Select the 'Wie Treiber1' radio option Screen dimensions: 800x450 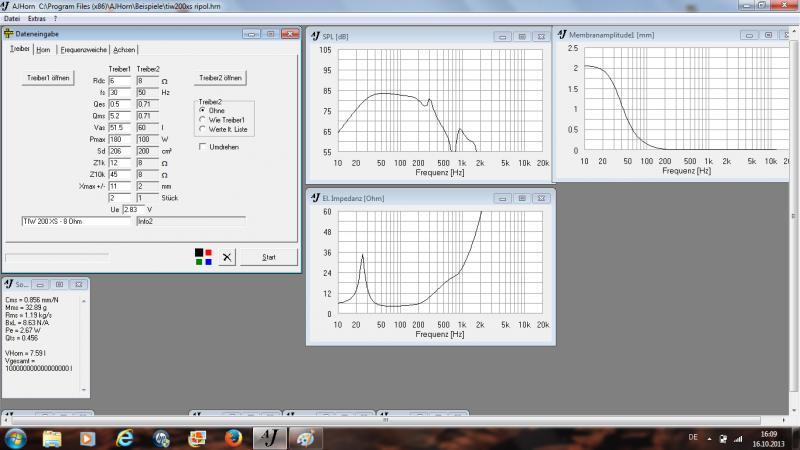[202, 120]
